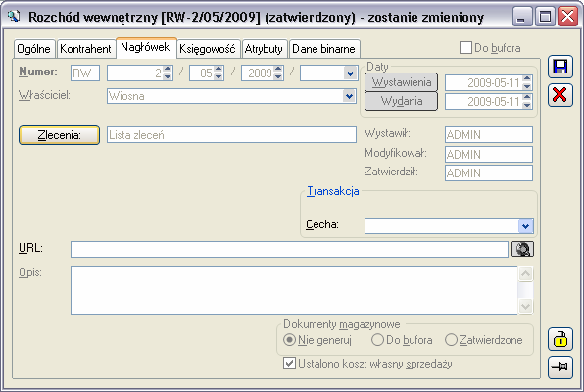
Task: Decrease the Wydania date spinner
Action: (526, 105)
